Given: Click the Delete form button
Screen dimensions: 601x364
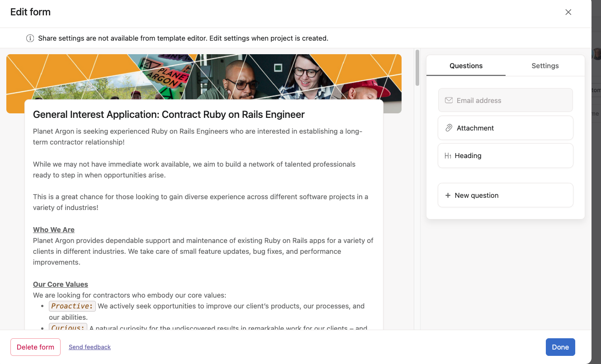Looking at the screenshot, I should click(35, 347).
